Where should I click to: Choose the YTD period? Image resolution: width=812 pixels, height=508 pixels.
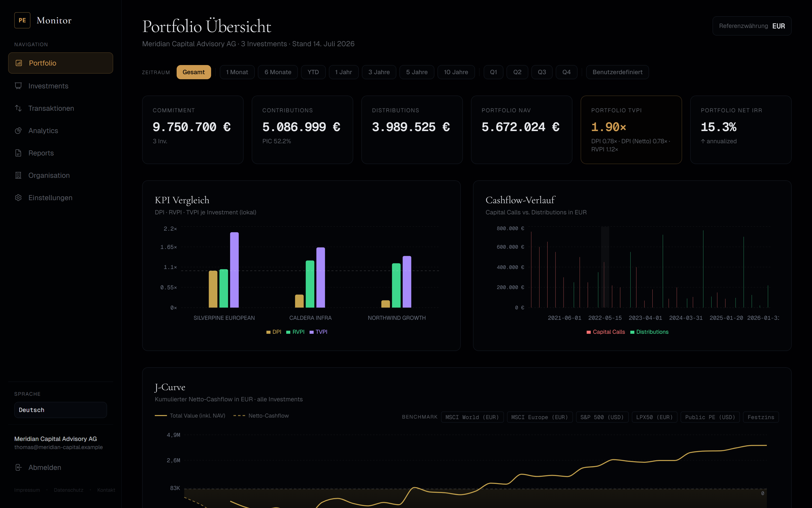point(313,72)
